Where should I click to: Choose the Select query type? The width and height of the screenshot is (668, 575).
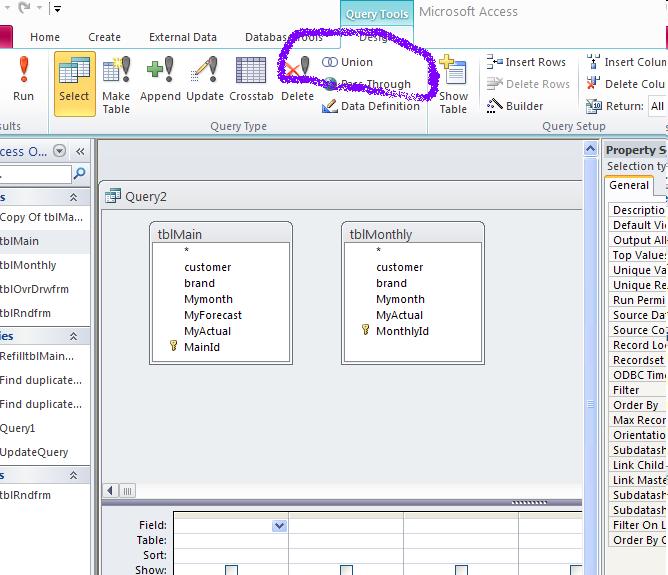(x=75, y=84)
